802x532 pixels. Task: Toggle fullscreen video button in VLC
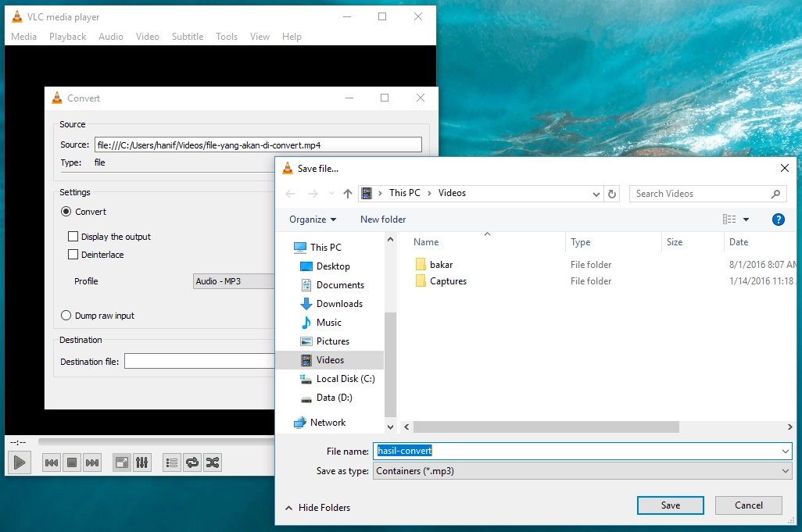tap(122, 463)
